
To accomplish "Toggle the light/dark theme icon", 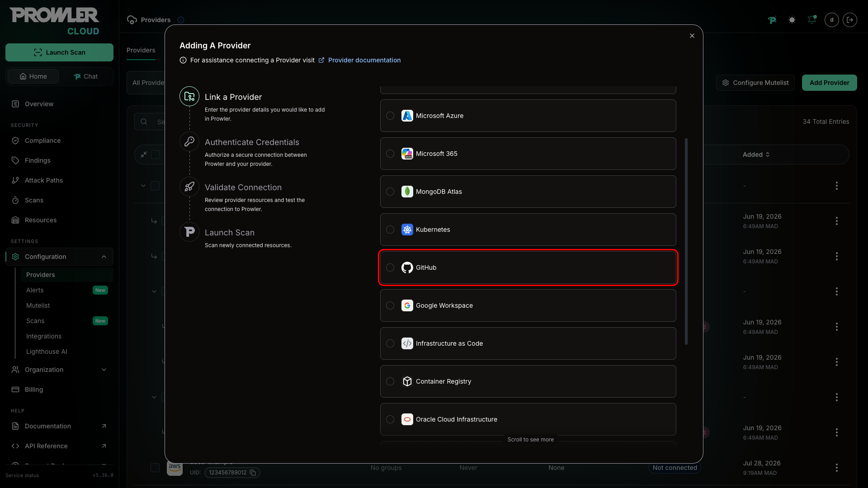I will pos(792,20).
